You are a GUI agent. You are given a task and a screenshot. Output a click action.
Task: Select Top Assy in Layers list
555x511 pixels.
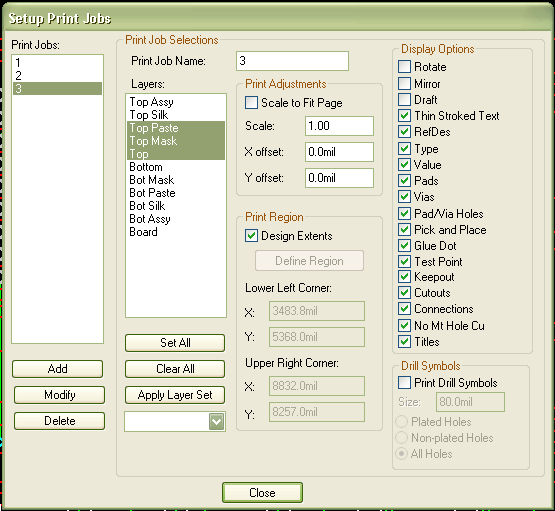(176, 102)
